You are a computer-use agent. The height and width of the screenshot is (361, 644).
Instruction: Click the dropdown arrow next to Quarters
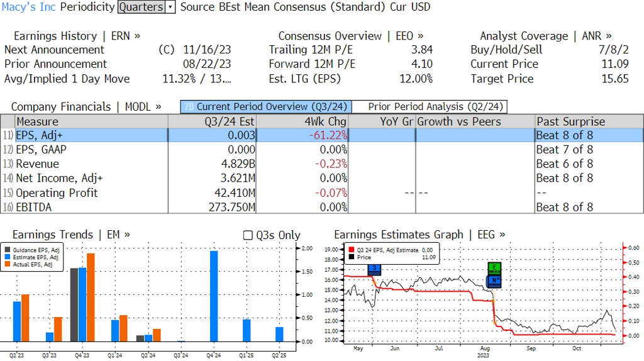(x=170, y=7)
